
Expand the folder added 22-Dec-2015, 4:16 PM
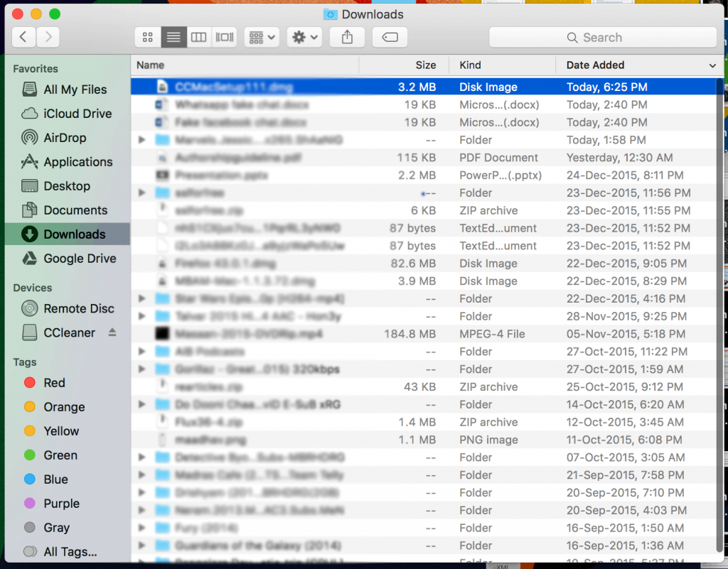[x=142, y=298]
